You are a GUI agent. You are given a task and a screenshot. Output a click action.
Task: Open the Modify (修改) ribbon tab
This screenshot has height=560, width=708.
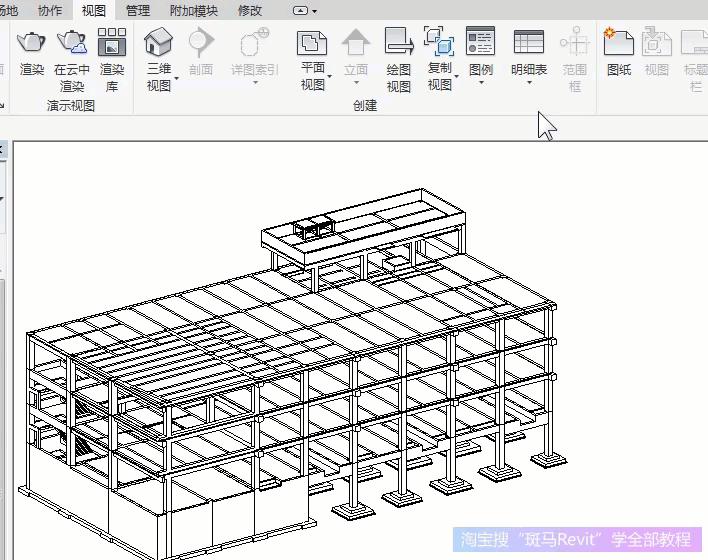(x=250, y=10)
